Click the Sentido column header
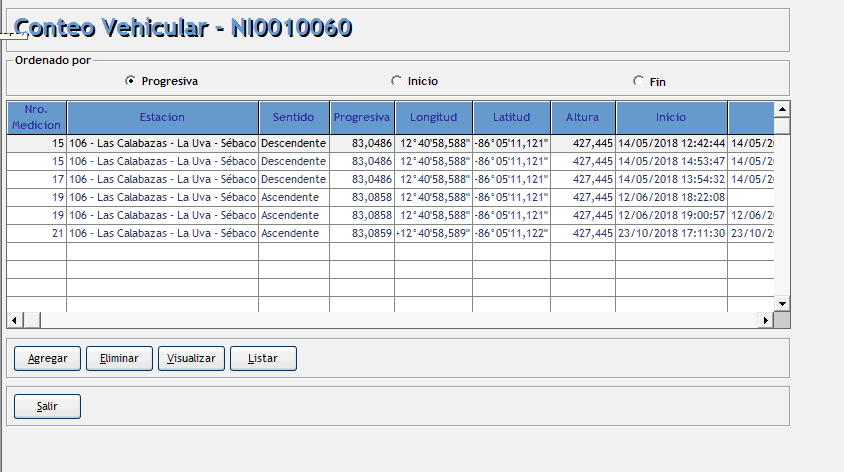 (294, 117)
